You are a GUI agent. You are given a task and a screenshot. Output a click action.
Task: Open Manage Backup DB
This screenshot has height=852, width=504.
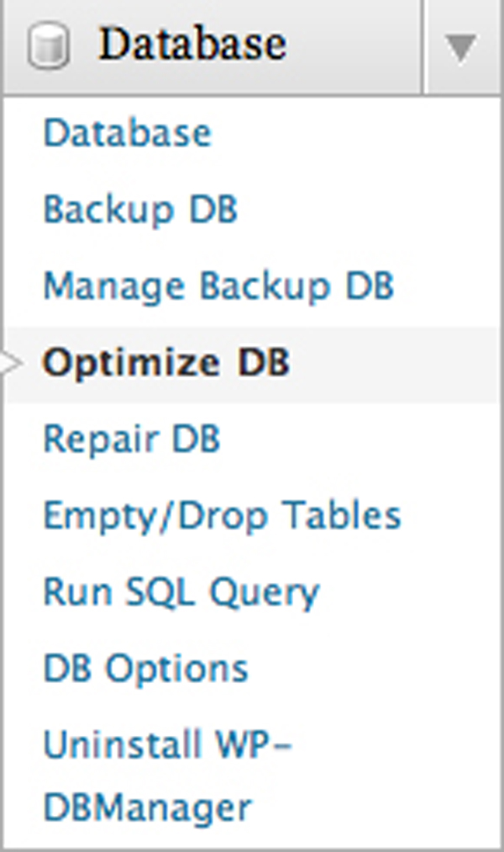(218, 287)
